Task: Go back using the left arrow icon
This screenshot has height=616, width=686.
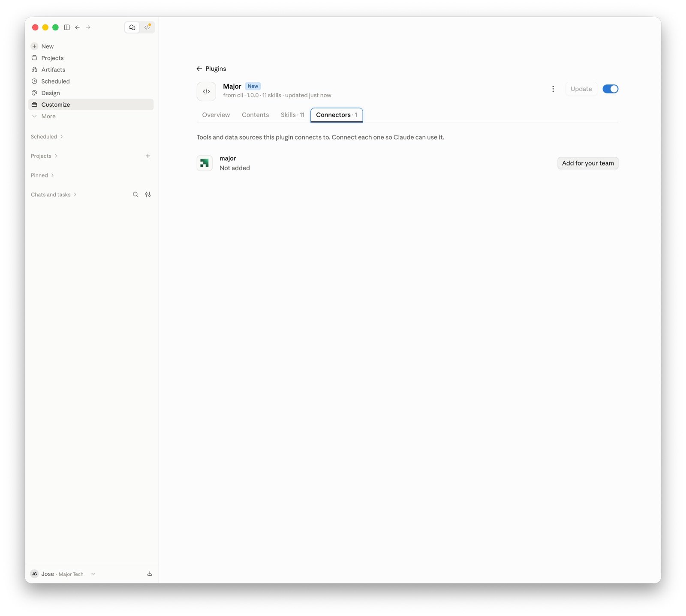Action: click(x=78, y=27)
